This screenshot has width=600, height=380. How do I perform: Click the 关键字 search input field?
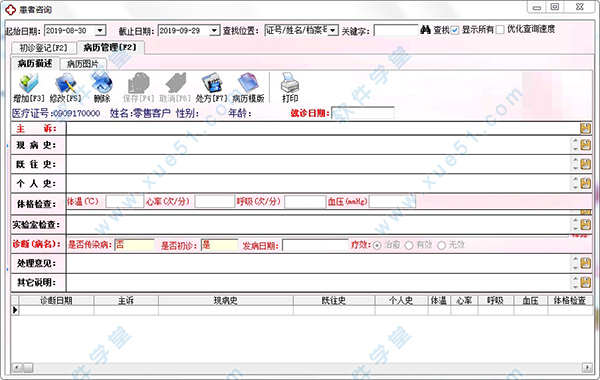pyautogui.click(x=396, y=30)
